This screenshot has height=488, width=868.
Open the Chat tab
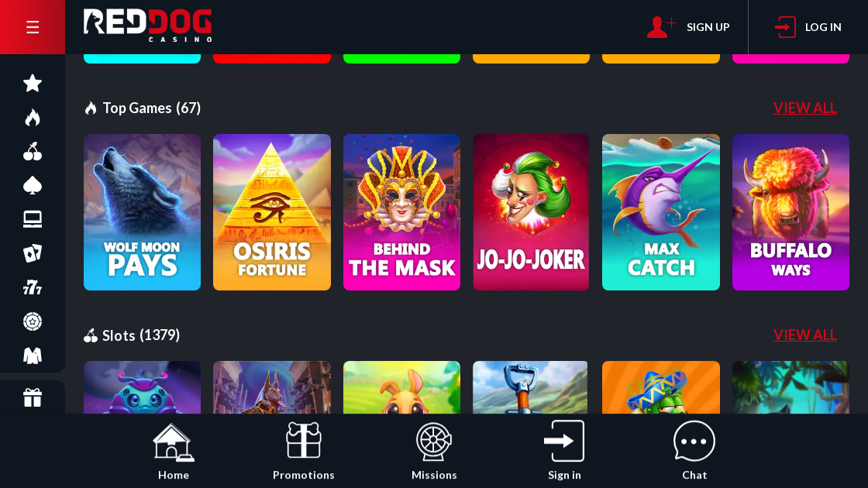[x=694, y=452]
